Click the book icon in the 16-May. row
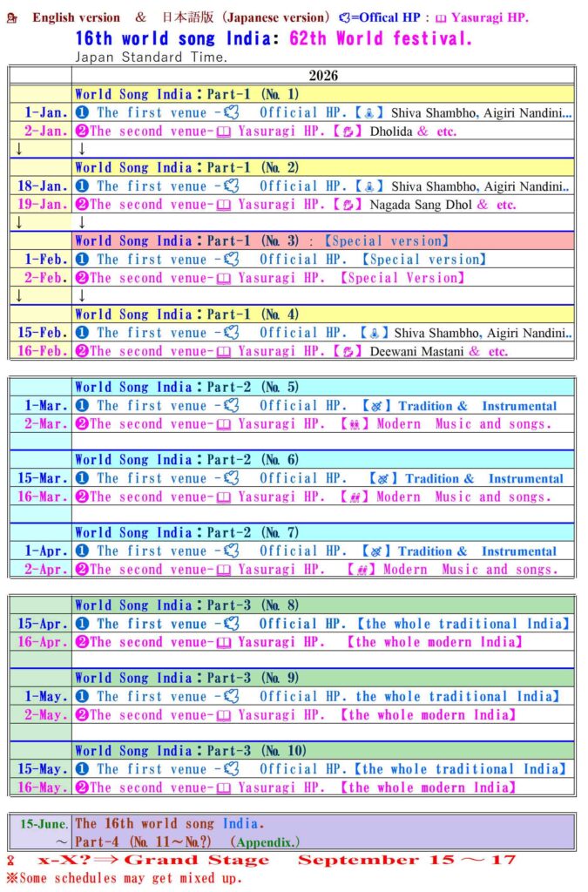 point(223,787)
